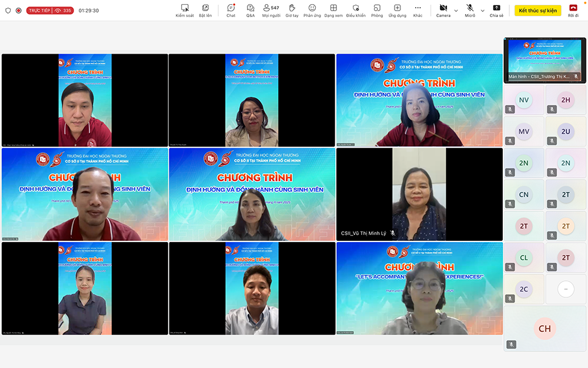Turn on your camera
588x368 pixels.
pos(442,9)
